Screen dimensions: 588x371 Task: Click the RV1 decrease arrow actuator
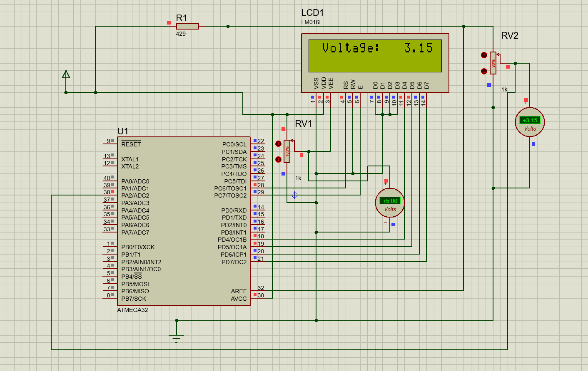(x=278, y=159)
